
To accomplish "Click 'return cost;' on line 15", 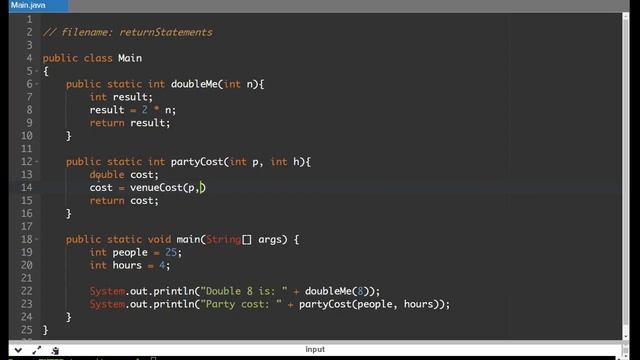I will coord(124,201).
